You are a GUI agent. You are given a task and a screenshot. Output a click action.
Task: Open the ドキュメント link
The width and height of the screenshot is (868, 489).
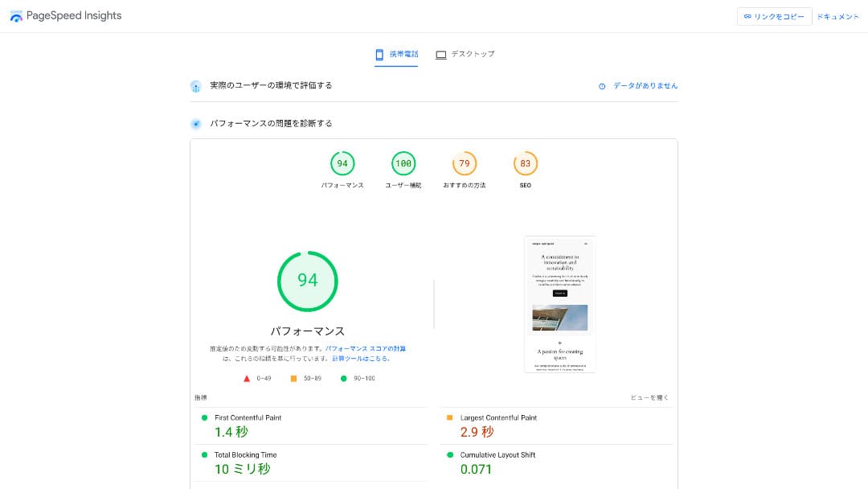(837, 17)
